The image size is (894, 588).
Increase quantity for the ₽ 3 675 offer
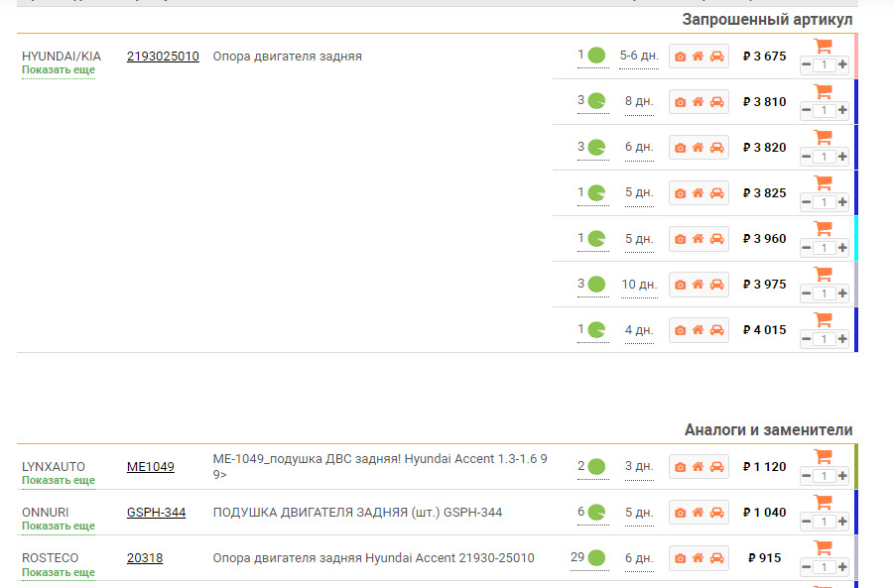pyautogui.click(x=842, y=65)
